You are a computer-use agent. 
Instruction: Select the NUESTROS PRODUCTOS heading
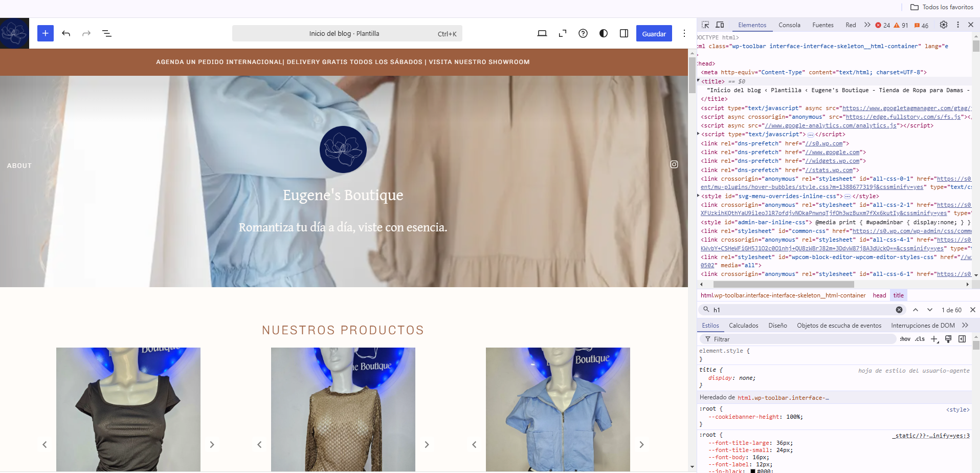343,330
